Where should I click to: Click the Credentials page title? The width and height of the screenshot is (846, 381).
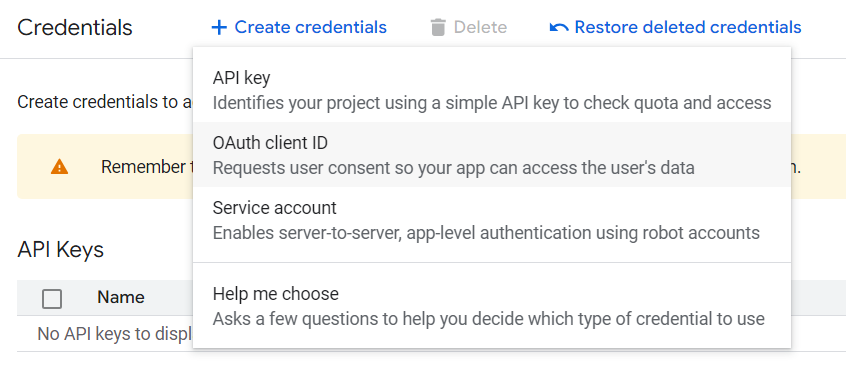pos(74,27)
